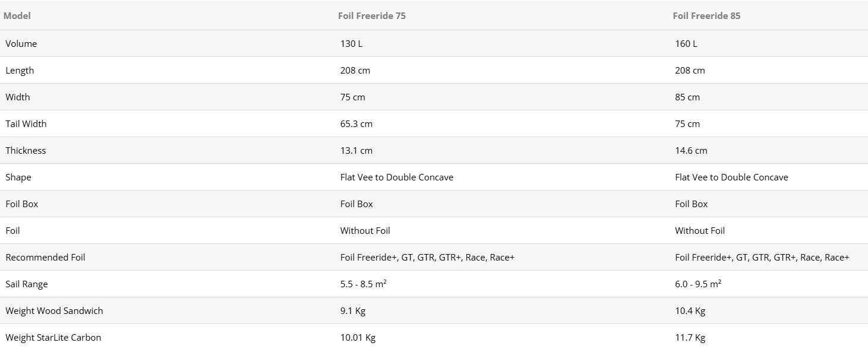The image size is (868, 349).
Task: Click the 160 L volume value
Action: [686, 44]
